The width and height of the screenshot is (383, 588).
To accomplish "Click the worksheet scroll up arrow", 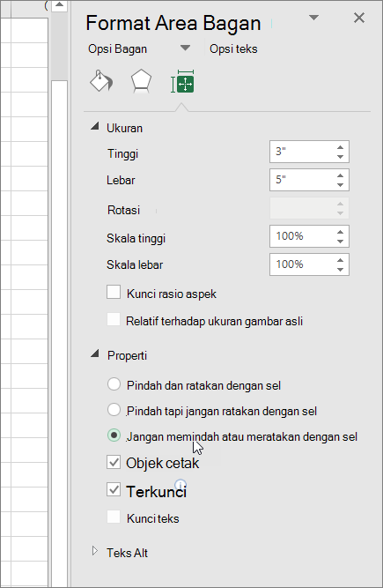I will (60, 5).
